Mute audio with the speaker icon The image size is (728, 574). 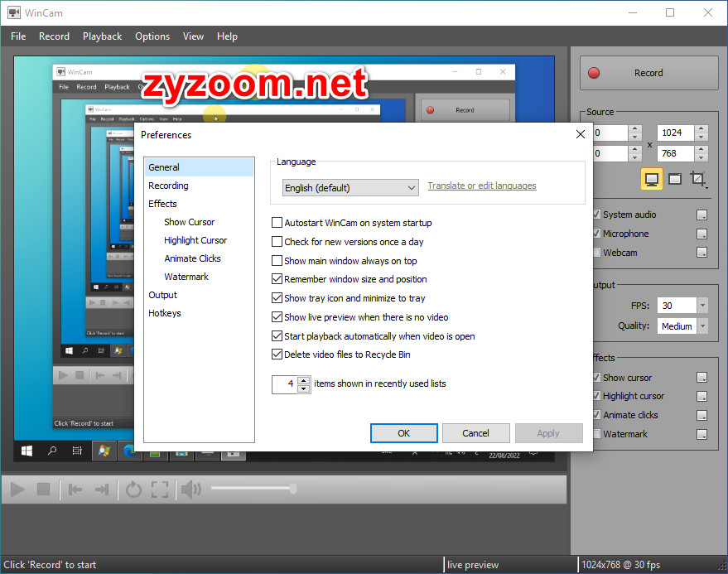tap(190, 489)
